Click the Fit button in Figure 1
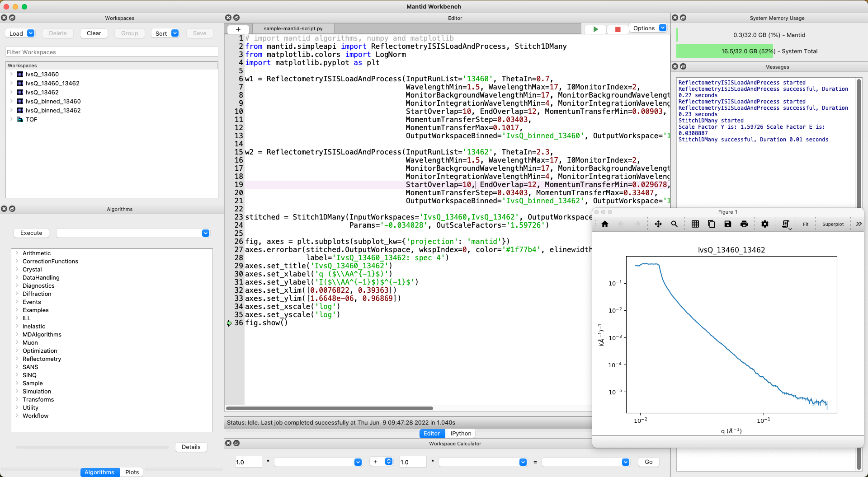The width and height of the screenshot is (868, 477). point(806,224)
